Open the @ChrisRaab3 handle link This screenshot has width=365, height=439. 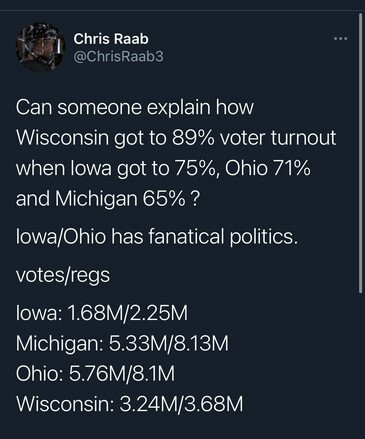(118, 57)
